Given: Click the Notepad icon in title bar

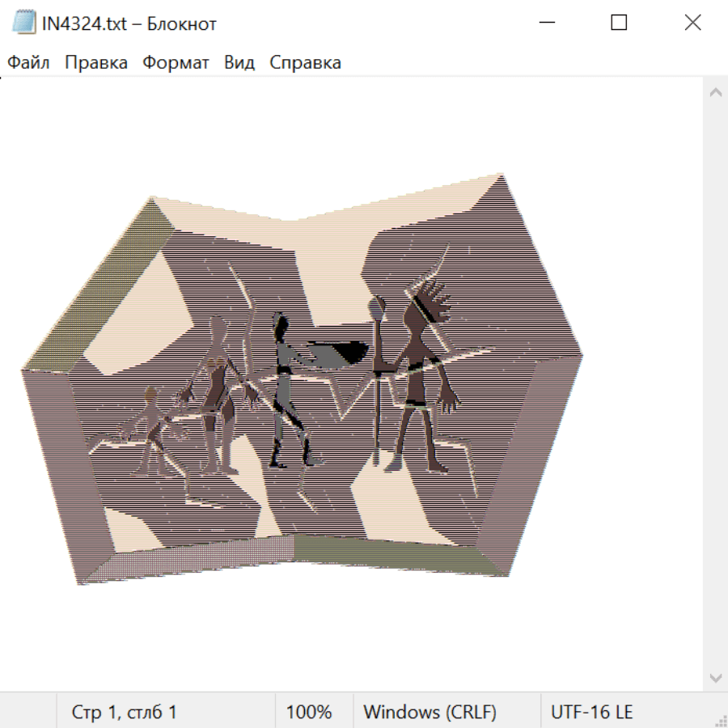Looking at the screenshot, I should [24, 23].
